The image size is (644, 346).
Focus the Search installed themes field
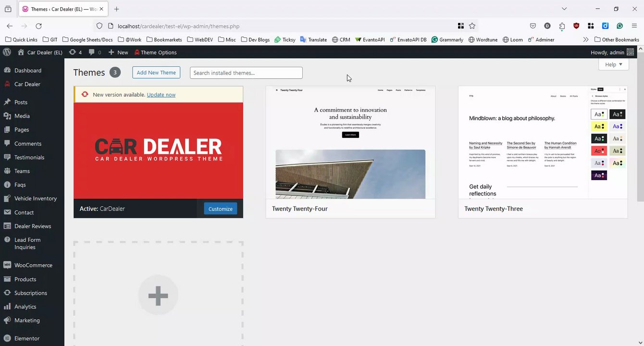pyautogui.click(x=246, y=73)
